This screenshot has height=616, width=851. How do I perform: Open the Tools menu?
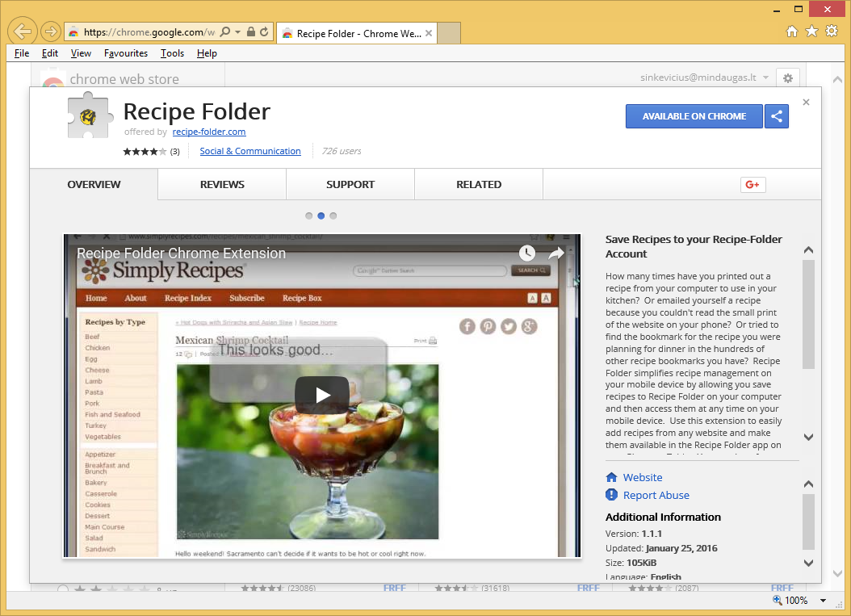coord(172,53)
